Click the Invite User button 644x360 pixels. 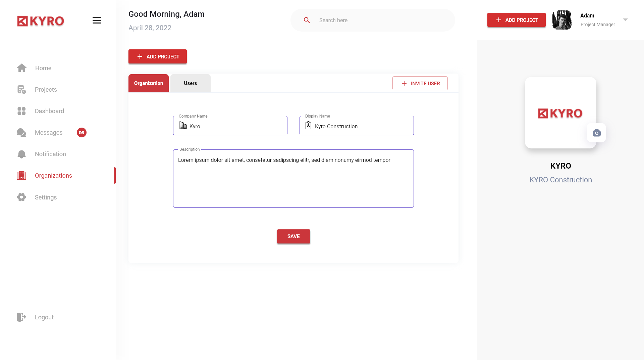(x=420, y=83)
